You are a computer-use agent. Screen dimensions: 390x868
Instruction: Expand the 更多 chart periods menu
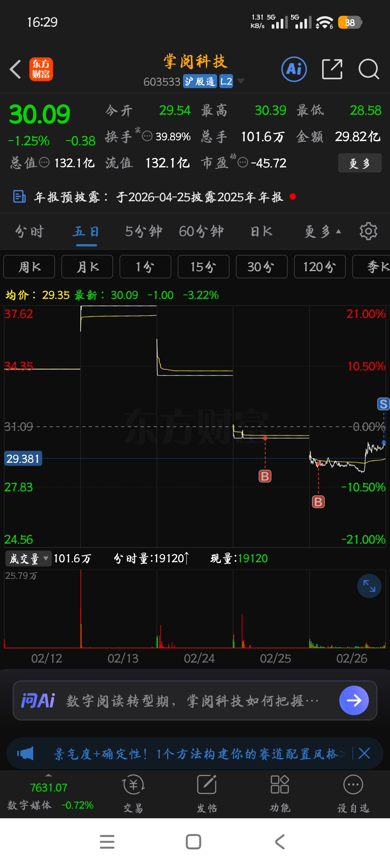[322, 231]
